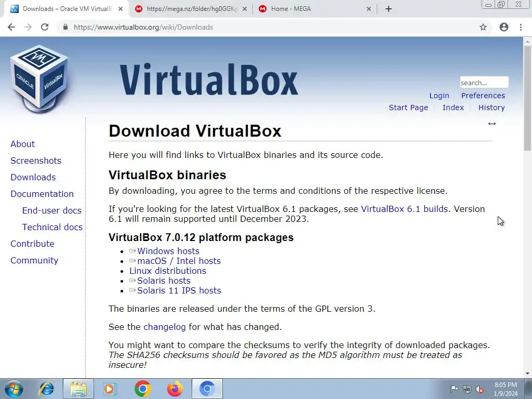Open the Index navigation item
This screenshot has width=532, height=399.
click(453, 108)
